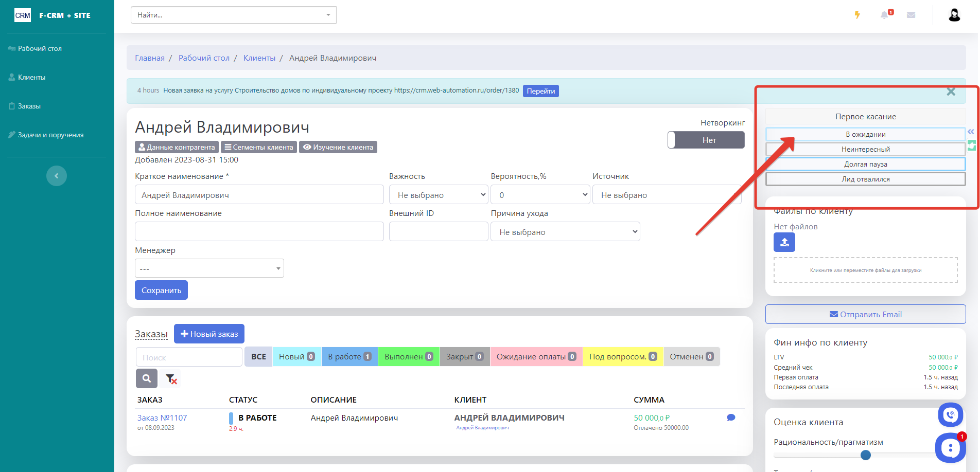Select the 'Лид отвалился' status option
The image size is (980, 472).
click(865, 179)
